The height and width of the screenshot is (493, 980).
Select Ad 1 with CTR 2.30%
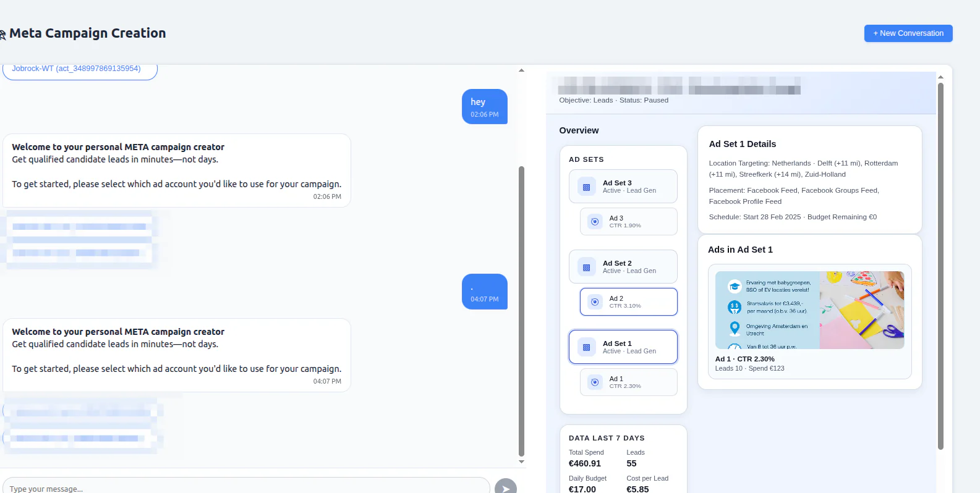coord(628,382)
